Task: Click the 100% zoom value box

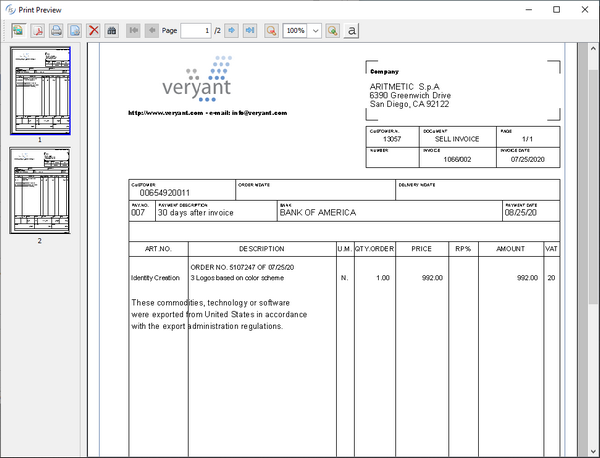Action: [295, 31]
